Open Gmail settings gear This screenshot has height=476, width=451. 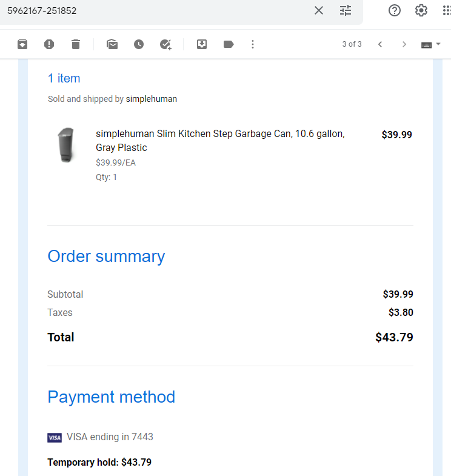pyautogui.click(x=421, y=11)
